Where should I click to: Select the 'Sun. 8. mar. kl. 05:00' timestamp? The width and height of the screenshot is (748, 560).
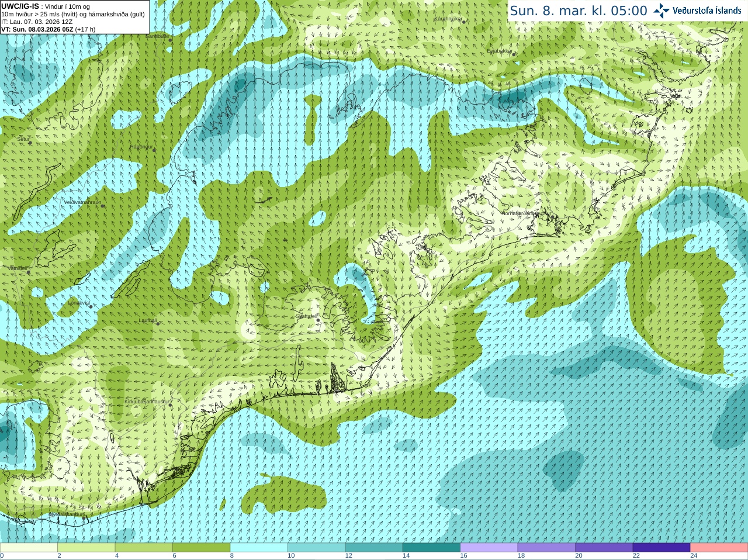(579, 11)
